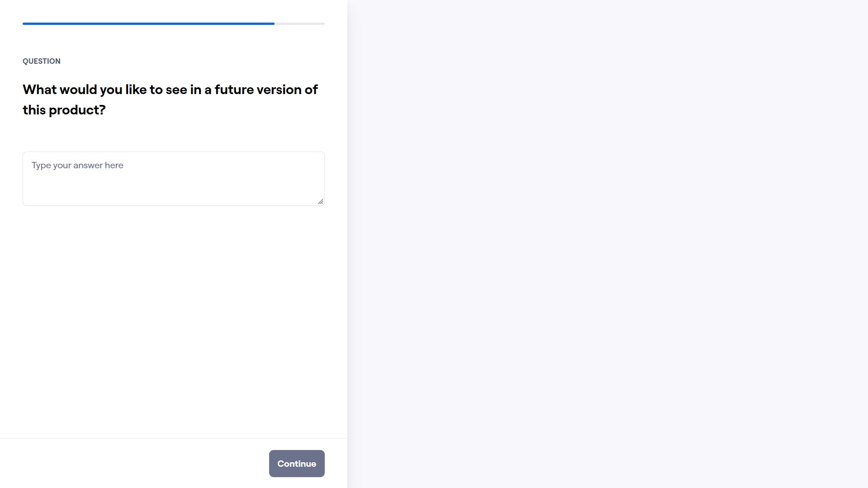Click the question heading about future version
The height and width of the screenshot is (488, 868).
(x=170, y=99)
